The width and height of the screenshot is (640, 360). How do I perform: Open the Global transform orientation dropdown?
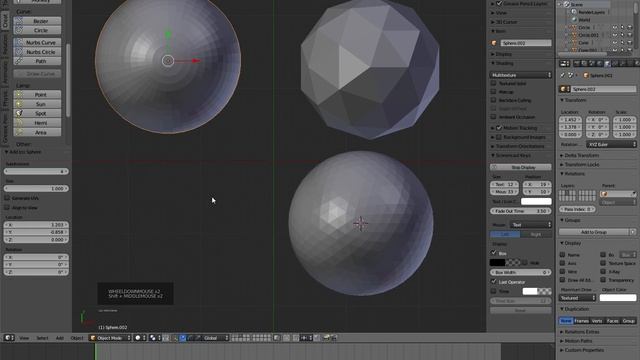tap(216, 338)
